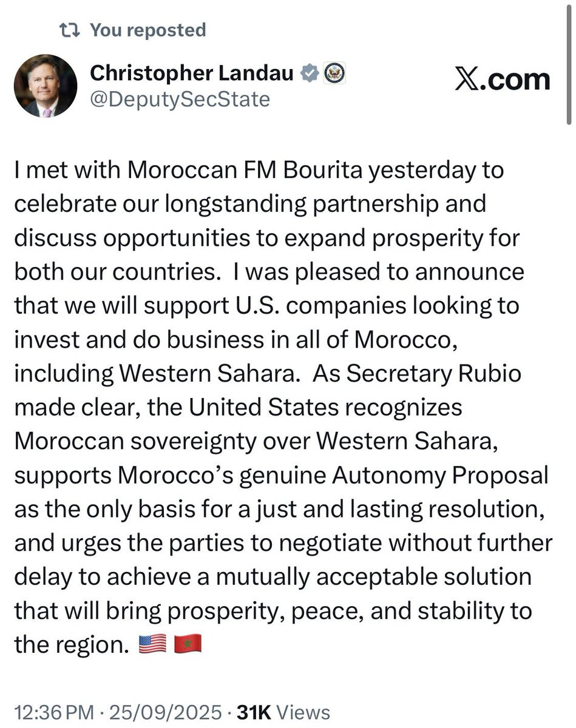Viewport: 576px width, 728px height.
Task: Click the American flag emoji
Action: pos(153,643)
